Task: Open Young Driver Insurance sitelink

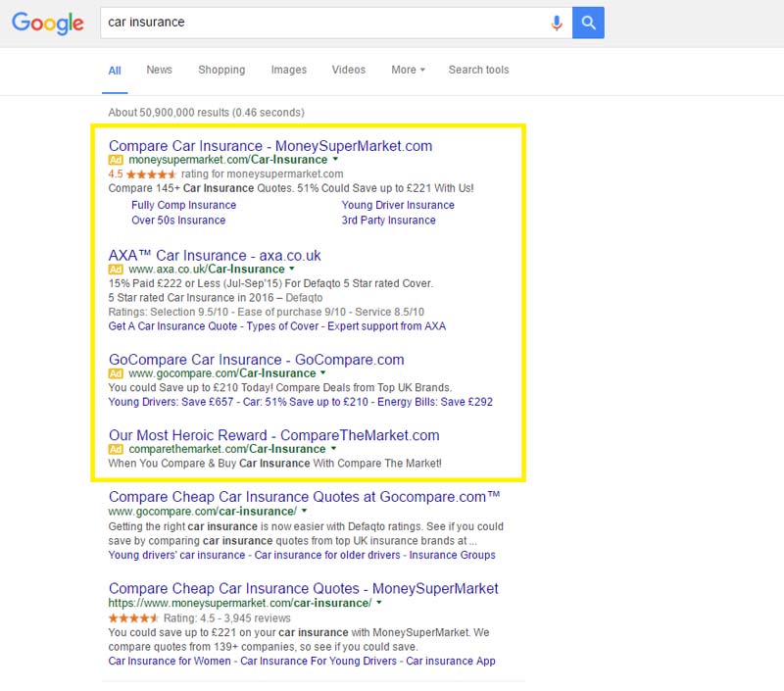Action: click(398, 205)
